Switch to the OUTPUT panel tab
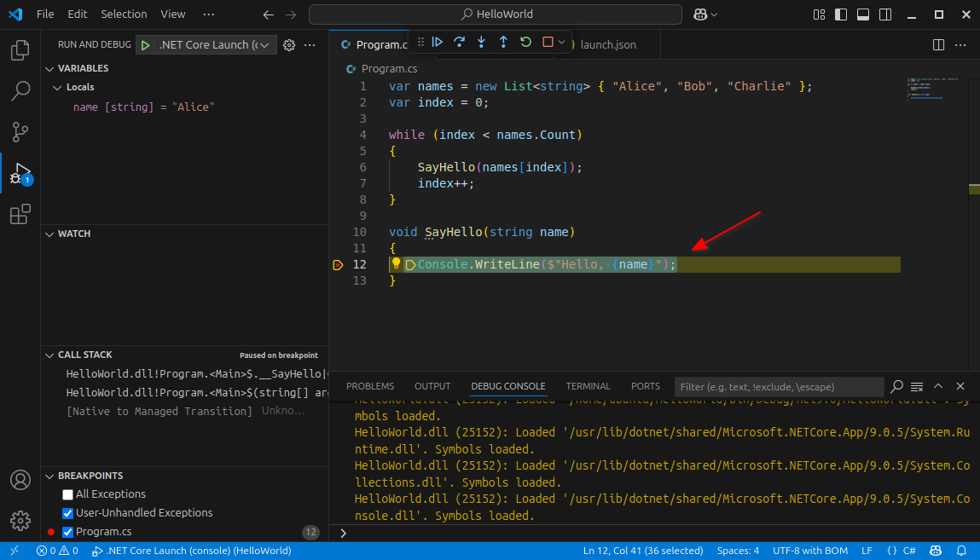The height and width of the screenshot is (560, 980). click(x=432, y=386)
